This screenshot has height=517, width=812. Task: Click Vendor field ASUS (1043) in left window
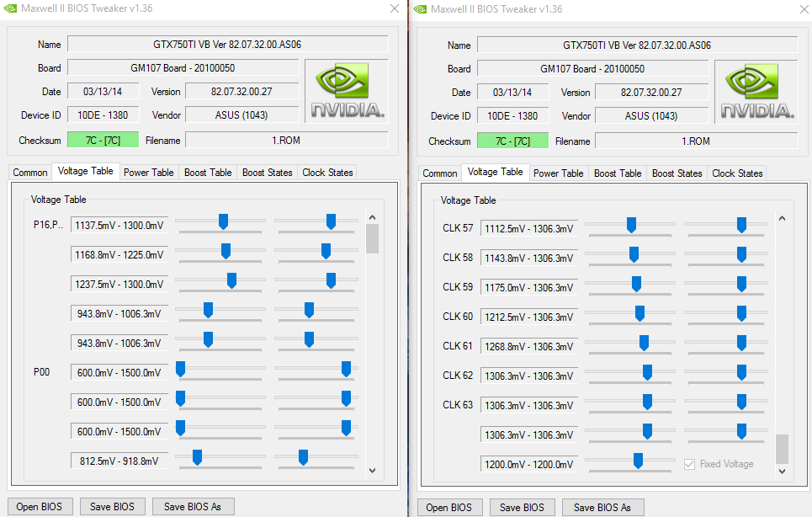(x=241, y=115)
